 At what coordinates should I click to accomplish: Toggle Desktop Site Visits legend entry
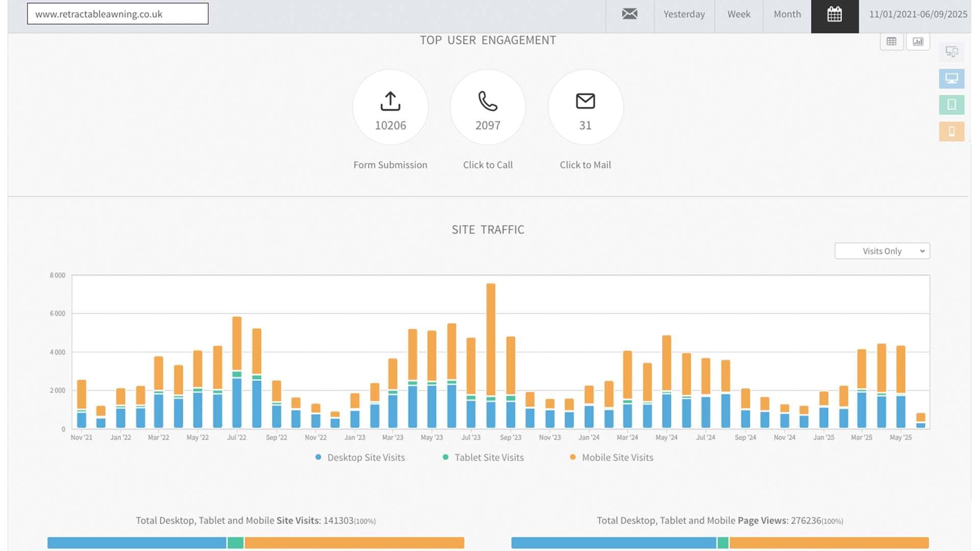tap(365, 458)
